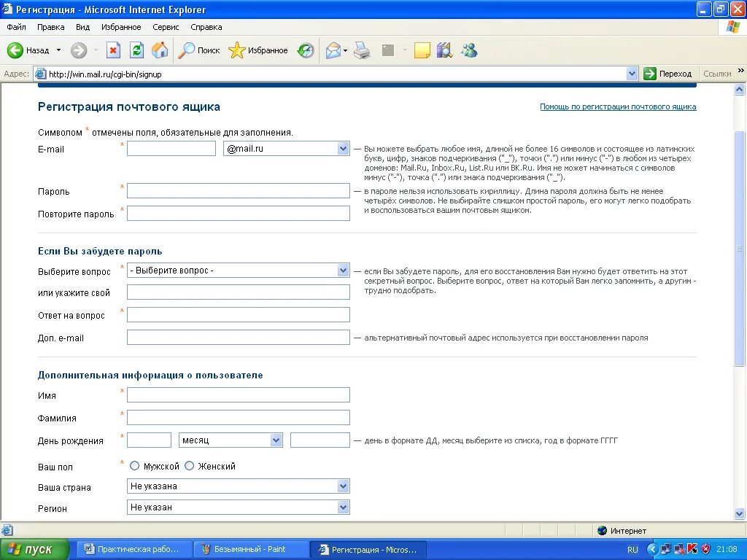This screenshot has width=747, height=560.
Task: Open the Ваша страна dropdown
Action: coord(239,486)
